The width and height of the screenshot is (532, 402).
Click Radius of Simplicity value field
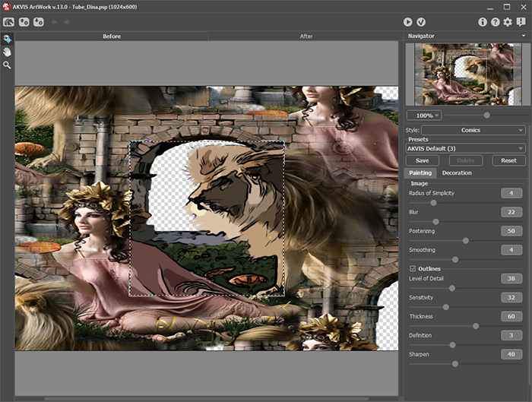[511, 193]
